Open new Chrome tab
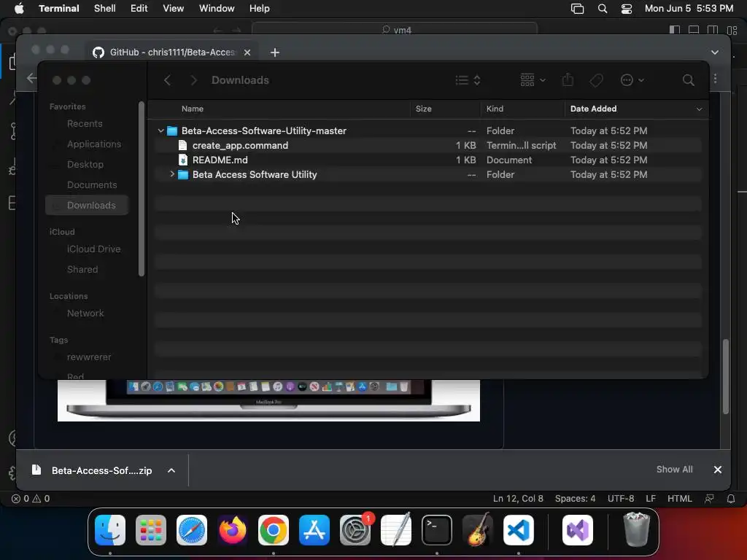Viewport: 747px width, 560px height. (x=275, y=52)
